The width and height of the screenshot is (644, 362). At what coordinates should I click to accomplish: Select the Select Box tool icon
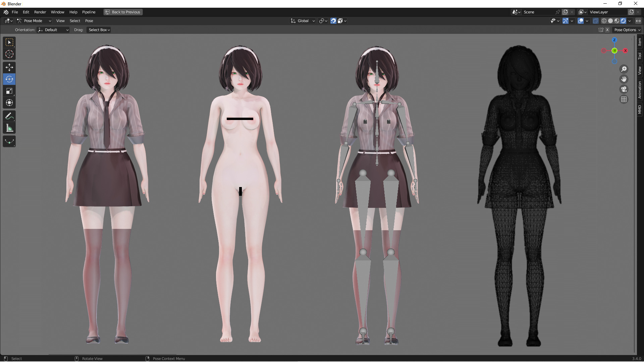[9, 42]
